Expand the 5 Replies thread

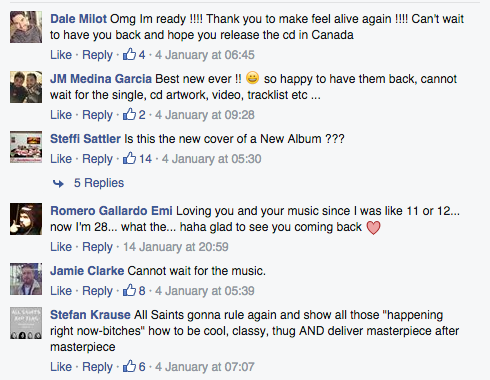coord(99,183)
